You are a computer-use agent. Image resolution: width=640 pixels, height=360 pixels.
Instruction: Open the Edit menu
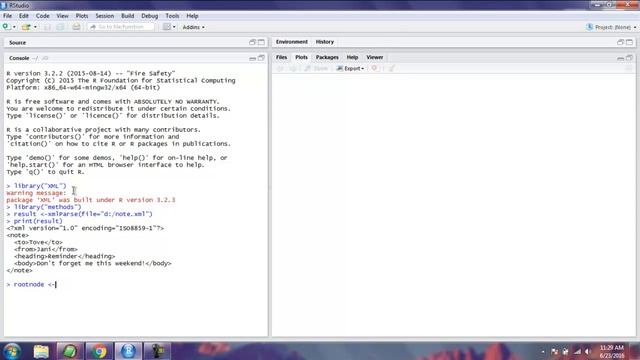point(24,16)
